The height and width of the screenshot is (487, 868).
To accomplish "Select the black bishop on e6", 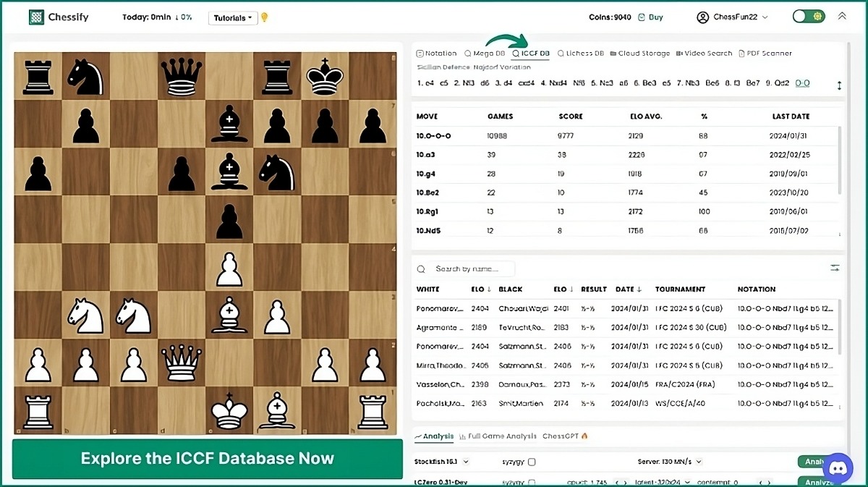I will pyautogui.click(x=229, y=171).
